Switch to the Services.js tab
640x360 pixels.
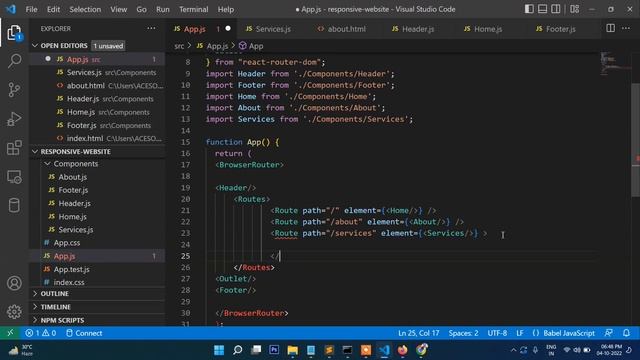tap(273, 29)
